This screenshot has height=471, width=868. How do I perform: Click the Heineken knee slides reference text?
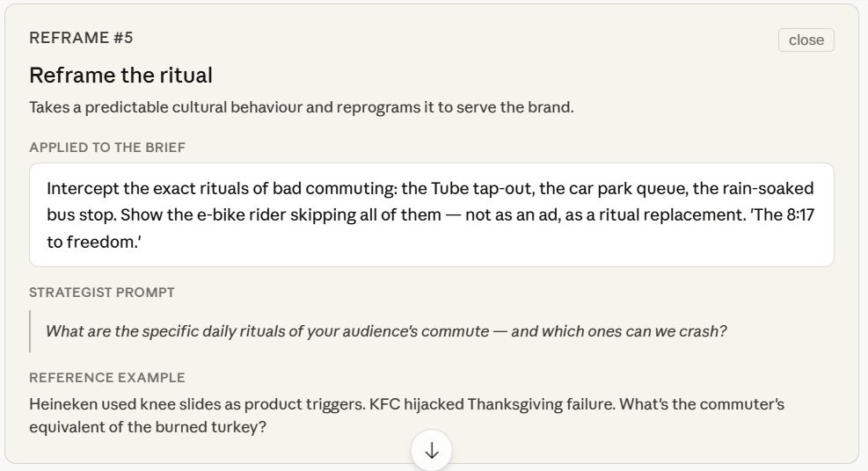(198, 404)
